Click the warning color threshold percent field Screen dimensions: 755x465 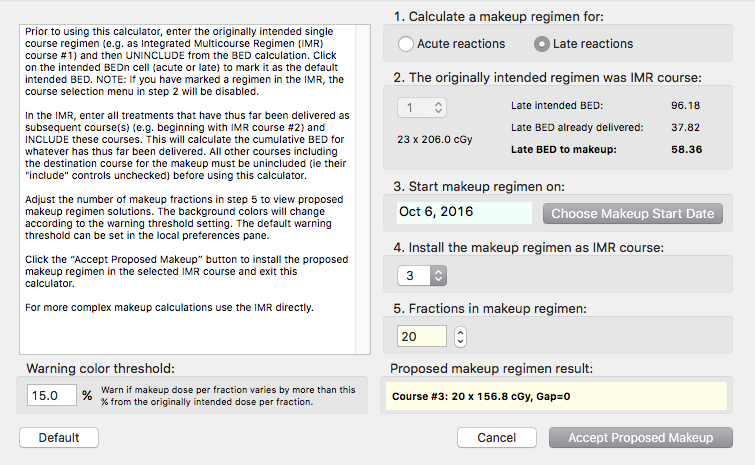(52, 395)
